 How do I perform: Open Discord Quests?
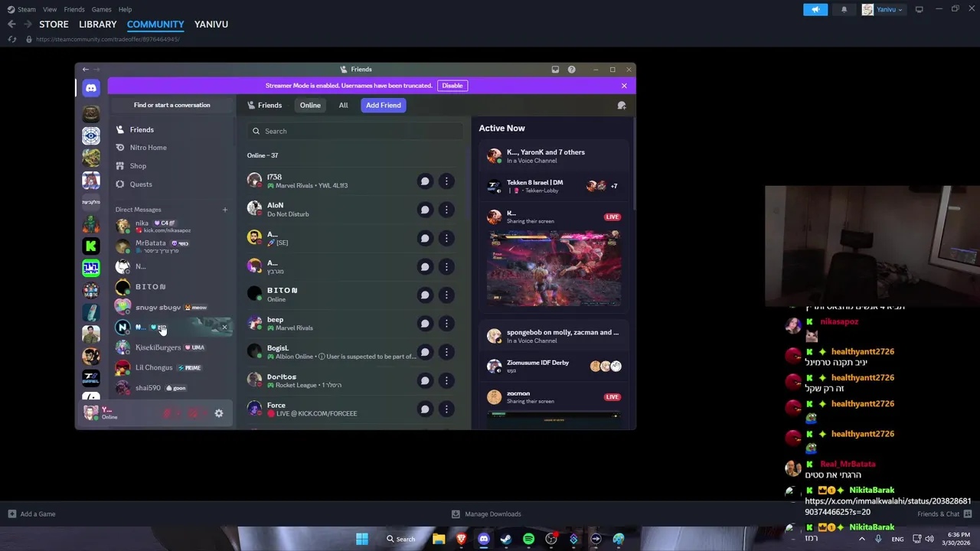click(x=141, y=184)
